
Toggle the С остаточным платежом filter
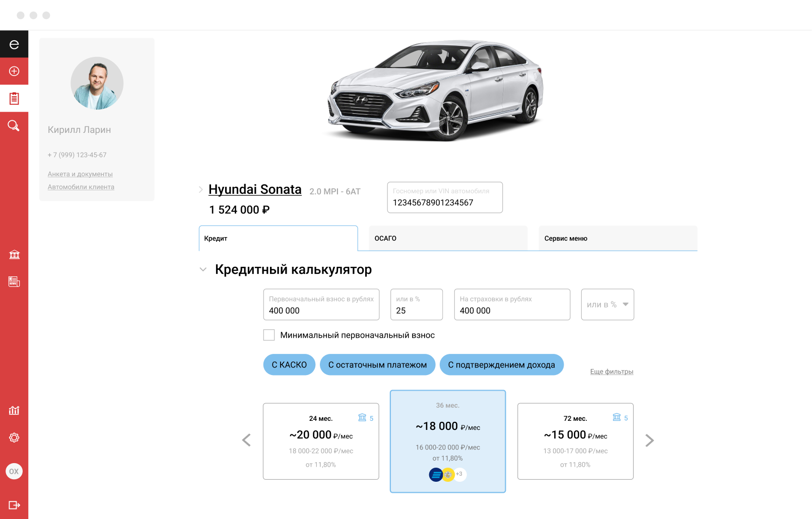[x=377, y=364]
